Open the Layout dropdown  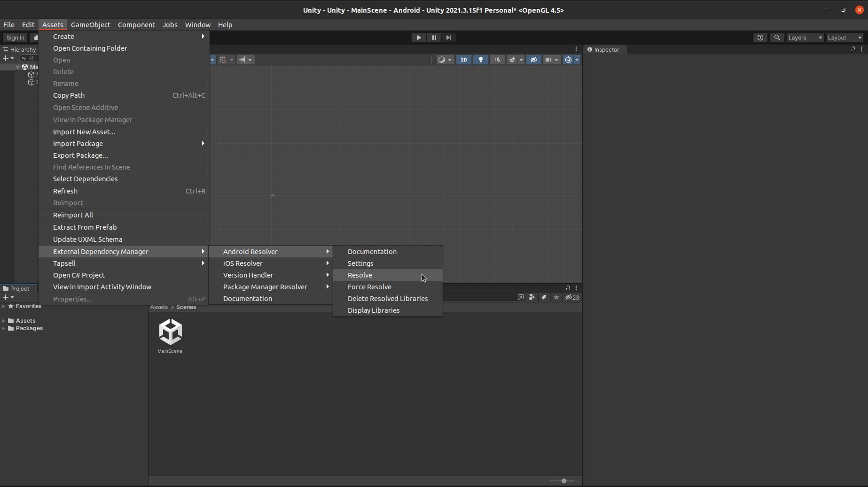click(845, 38)
